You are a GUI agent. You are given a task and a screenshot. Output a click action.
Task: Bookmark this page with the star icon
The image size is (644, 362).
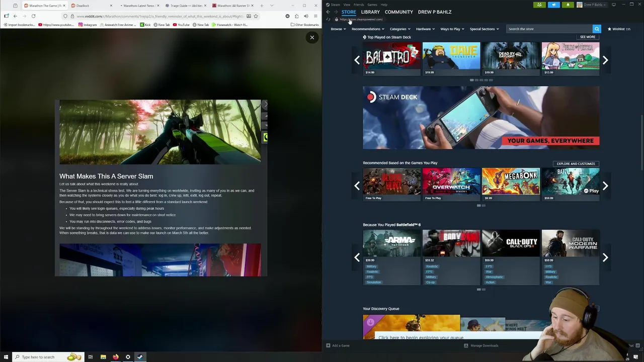pos(256,16)
